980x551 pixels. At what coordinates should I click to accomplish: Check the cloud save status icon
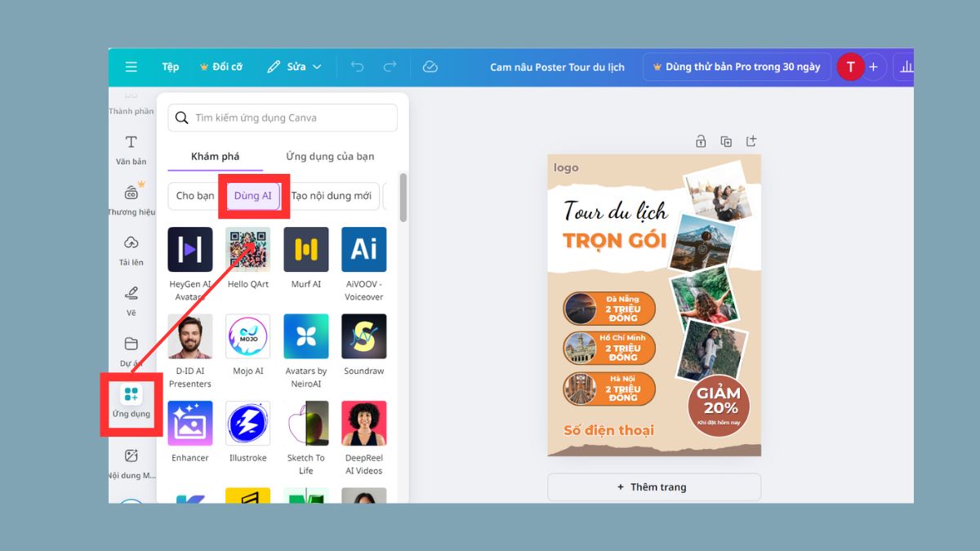tap(430, 67)
